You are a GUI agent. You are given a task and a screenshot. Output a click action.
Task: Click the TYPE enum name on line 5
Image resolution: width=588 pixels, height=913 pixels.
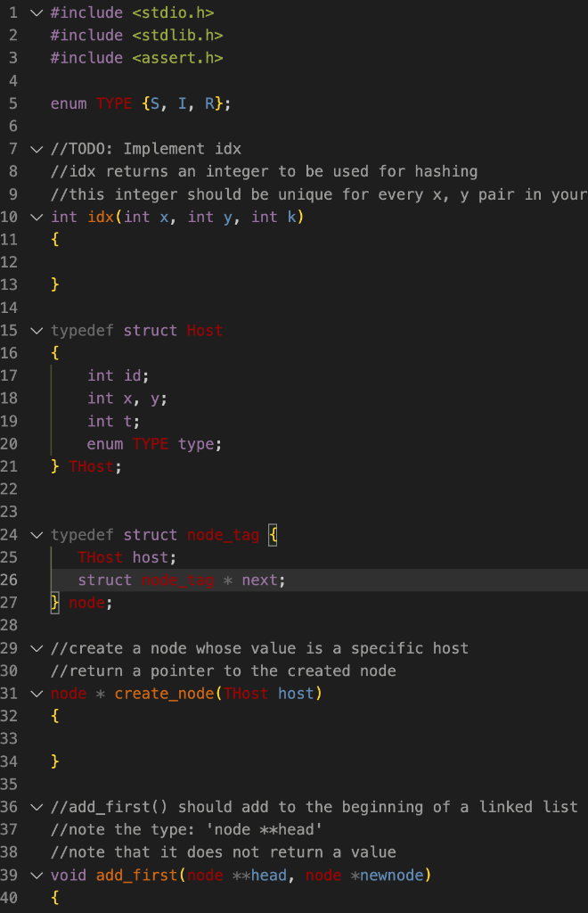click(x=114, y=103)
